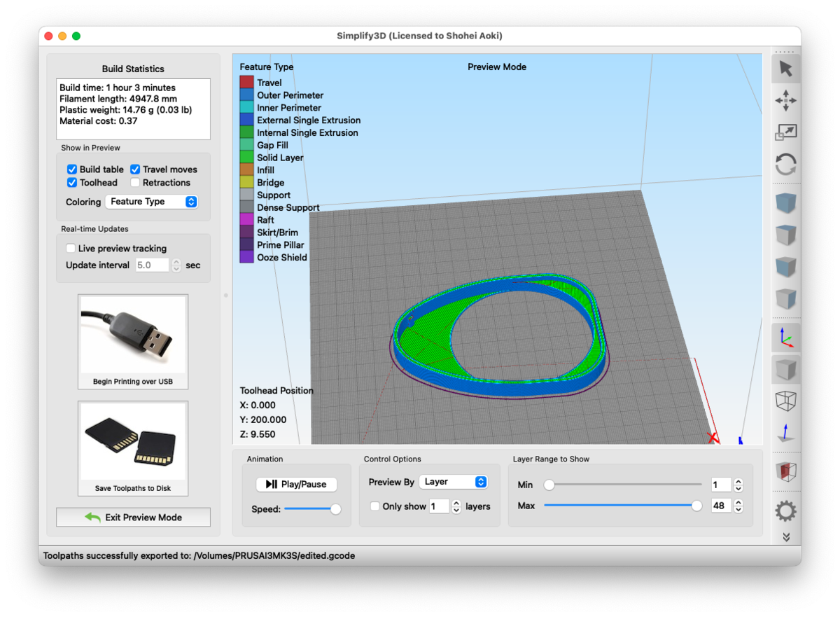
Task: Toggle the coordinate axes display icon
Action: 786,338
